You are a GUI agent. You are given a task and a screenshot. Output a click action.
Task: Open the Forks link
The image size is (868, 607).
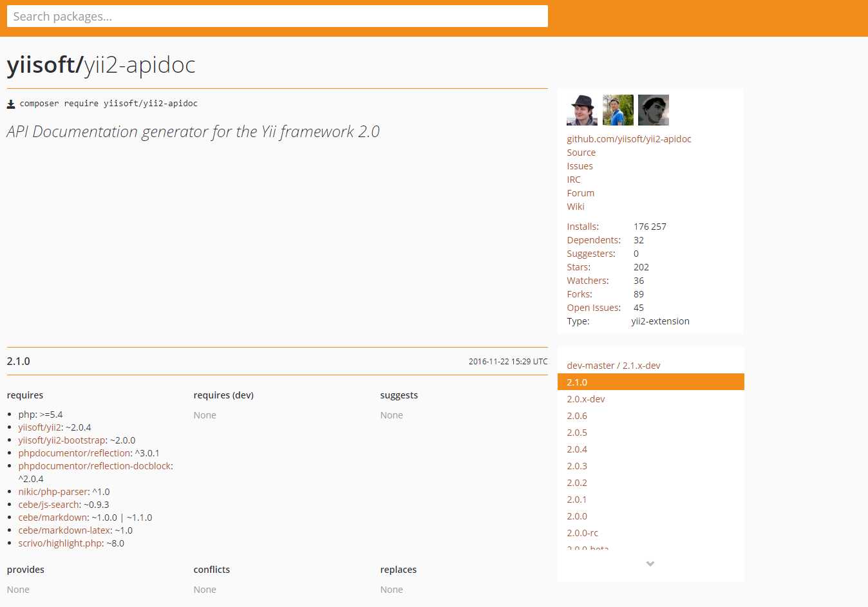pyautogui.click(x=580, y=294)
